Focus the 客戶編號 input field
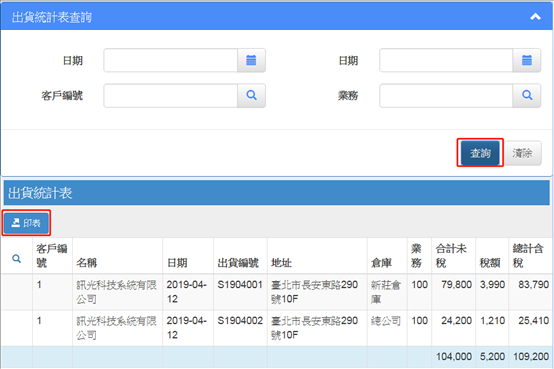 [x=170, y=95]
